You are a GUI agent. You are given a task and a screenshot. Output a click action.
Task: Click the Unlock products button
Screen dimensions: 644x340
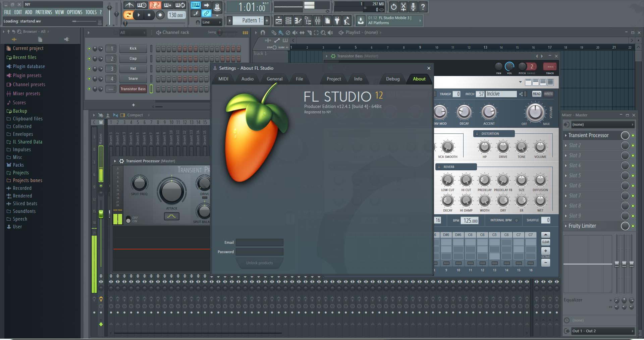260,263
